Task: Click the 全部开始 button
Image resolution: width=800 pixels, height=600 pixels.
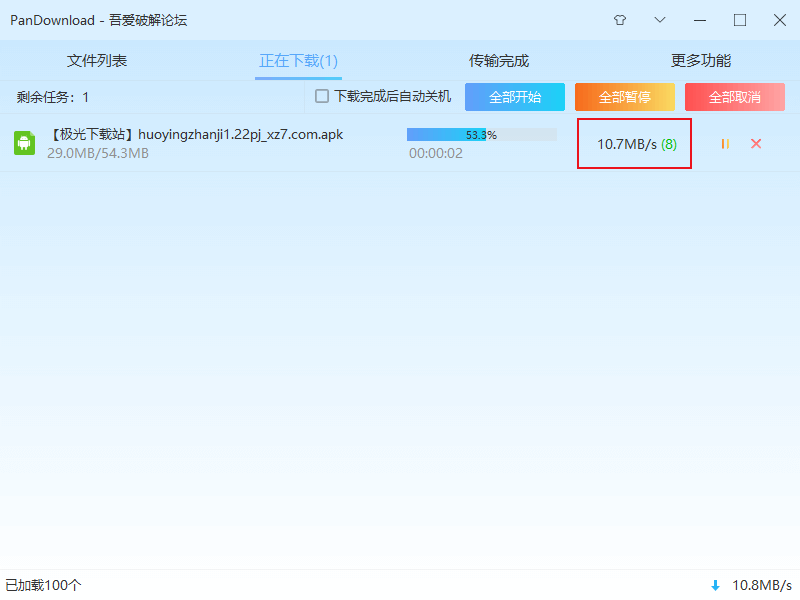Action: click(x=514, y=97)
